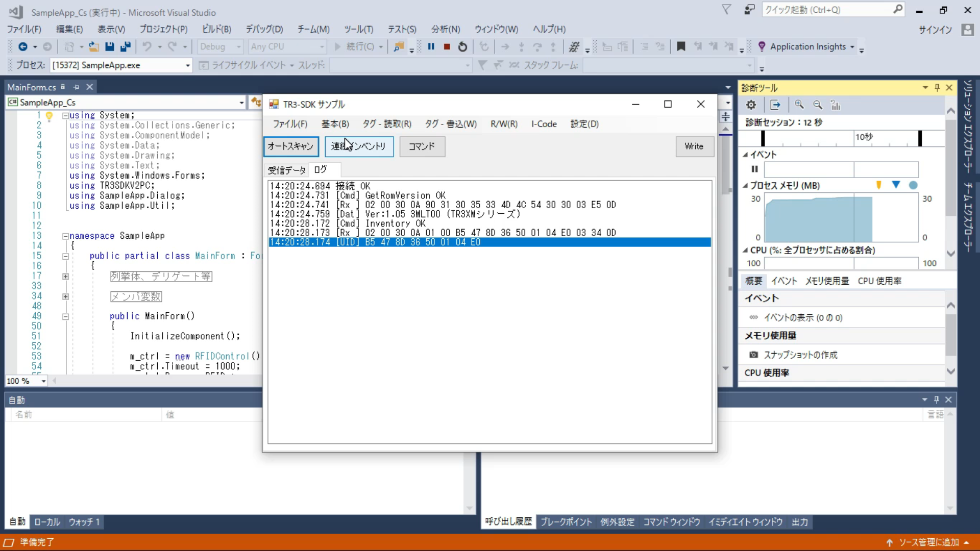Collapse the namespace SampleApp code block
Image resolution: width=980 pixels, height=551 pixels.
click(x=65, y=236)
